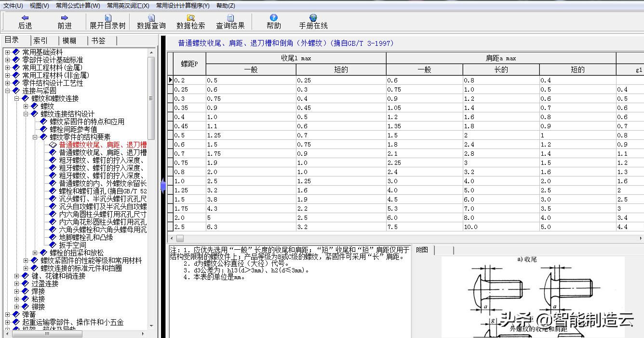
Task: Open the 数据检索 data retrieval tool
Action: click(190, 21)
